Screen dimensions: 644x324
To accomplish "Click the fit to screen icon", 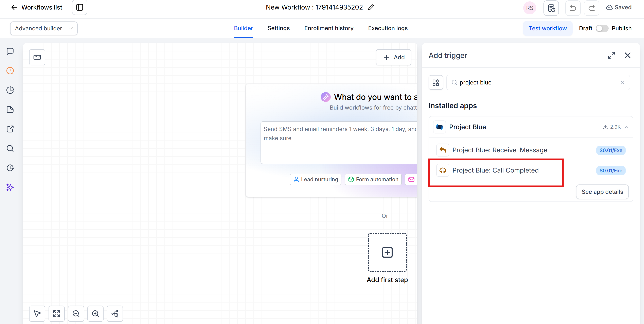I will tap(56, 313).
